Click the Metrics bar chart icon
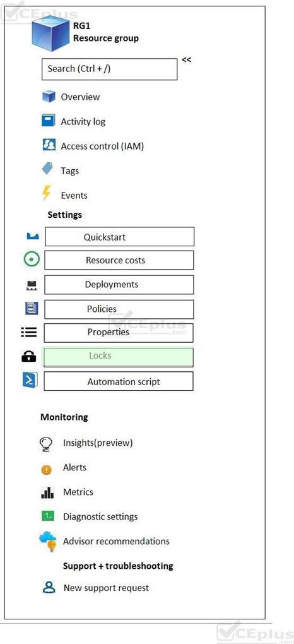Screen dimensions: 294x644 (x=47, y=492)
